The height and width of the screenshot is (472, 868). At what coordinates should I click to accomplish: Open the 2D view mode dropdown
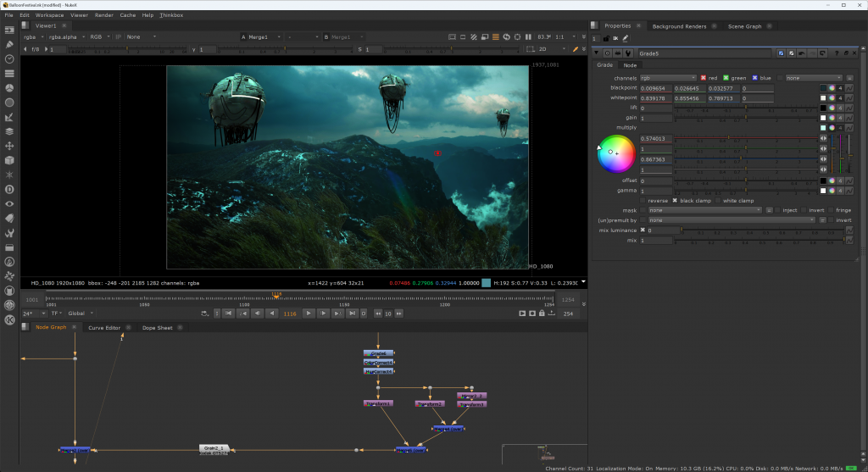point(552,49)
